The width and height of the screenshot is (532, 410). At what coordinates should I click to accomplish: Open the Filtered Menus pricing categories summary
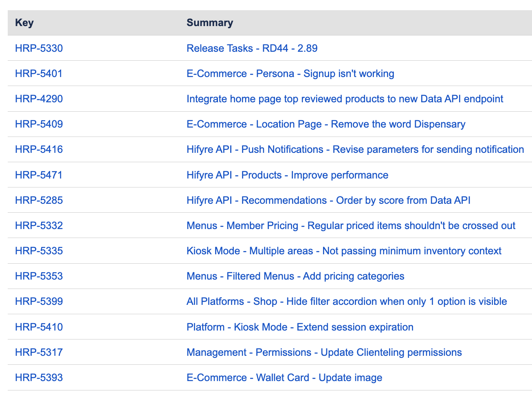(x=295, y=276)
